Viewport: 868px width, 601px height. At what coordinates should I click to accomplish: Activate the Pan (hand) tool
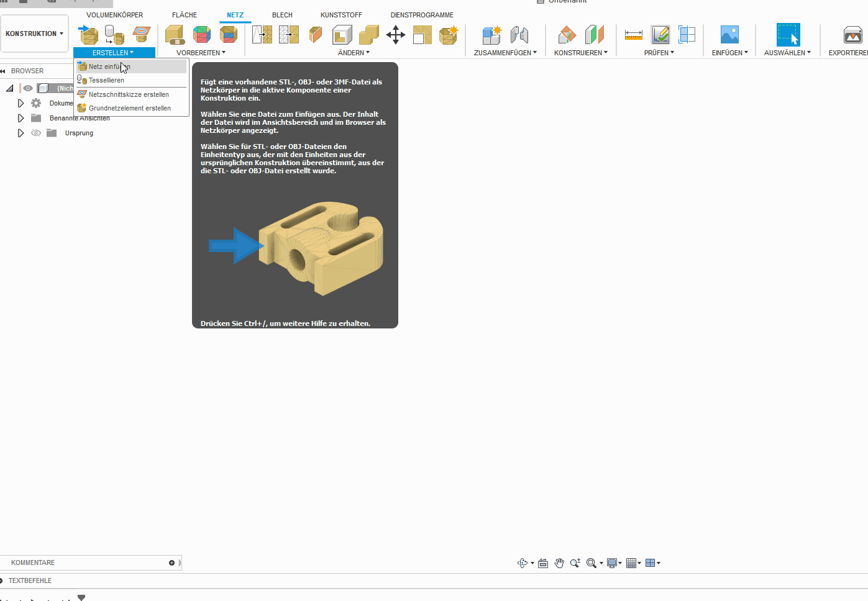[559, 563]
